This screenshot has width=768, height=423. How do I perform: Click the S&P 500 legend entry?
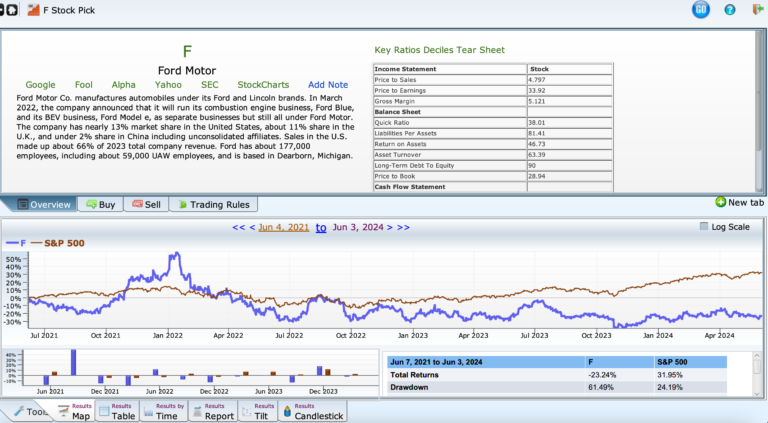click(58, 243)
